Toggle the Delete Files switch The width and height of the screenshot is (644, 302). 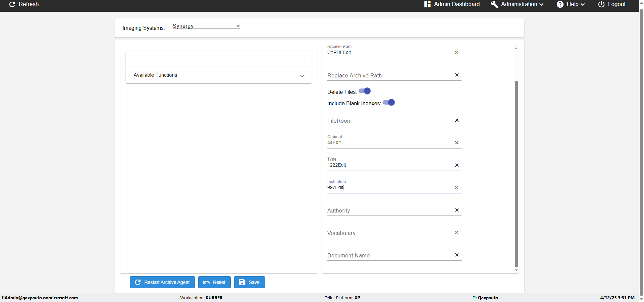(x=365, y=91)
